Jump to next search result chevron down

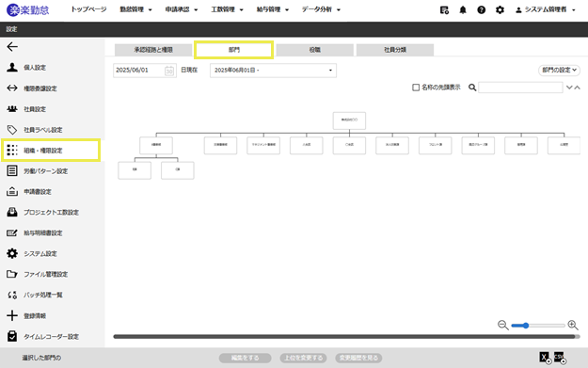[x=569, y=88]
